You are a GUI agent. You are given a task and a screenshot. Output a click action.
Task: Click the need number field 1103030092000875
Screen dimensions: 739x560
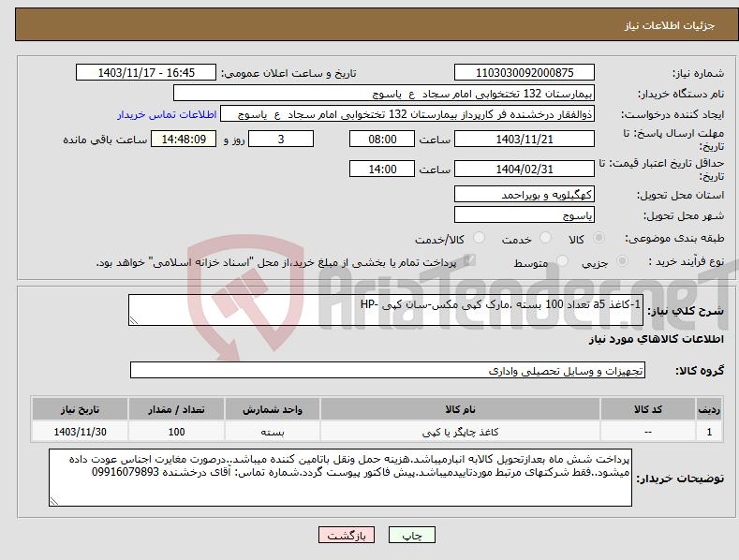[x=525, y=73]
